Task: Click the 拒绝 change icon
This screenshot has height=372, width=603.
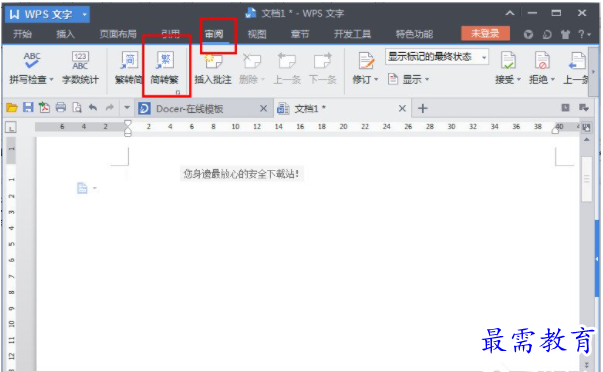Action: [542, 61]
